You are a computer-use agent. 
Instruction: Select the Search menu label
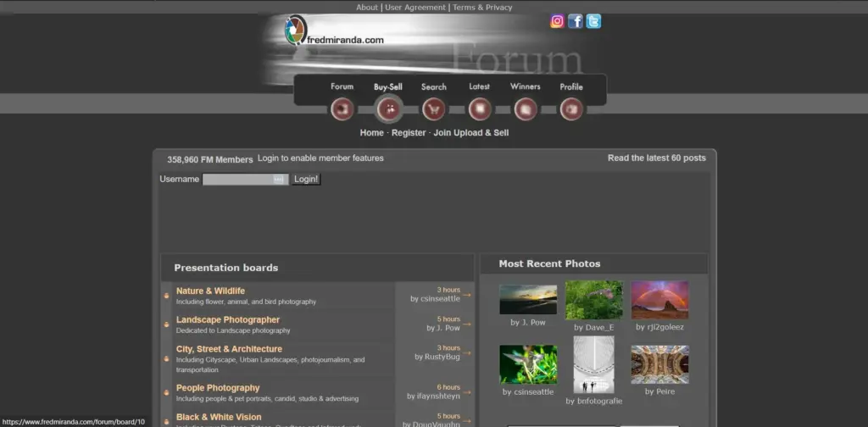coord(433,86)
